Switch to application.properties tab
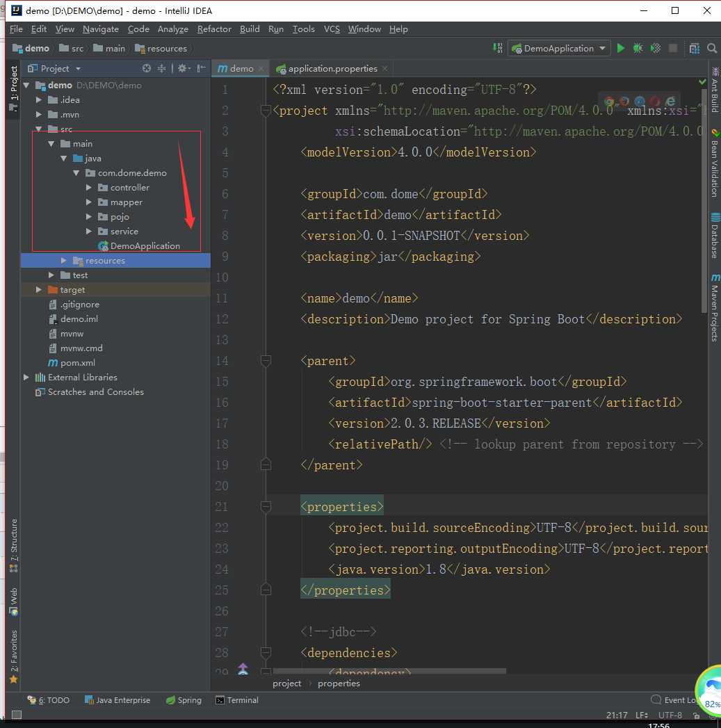Viewport: 721px width, 728px height. 332,69
